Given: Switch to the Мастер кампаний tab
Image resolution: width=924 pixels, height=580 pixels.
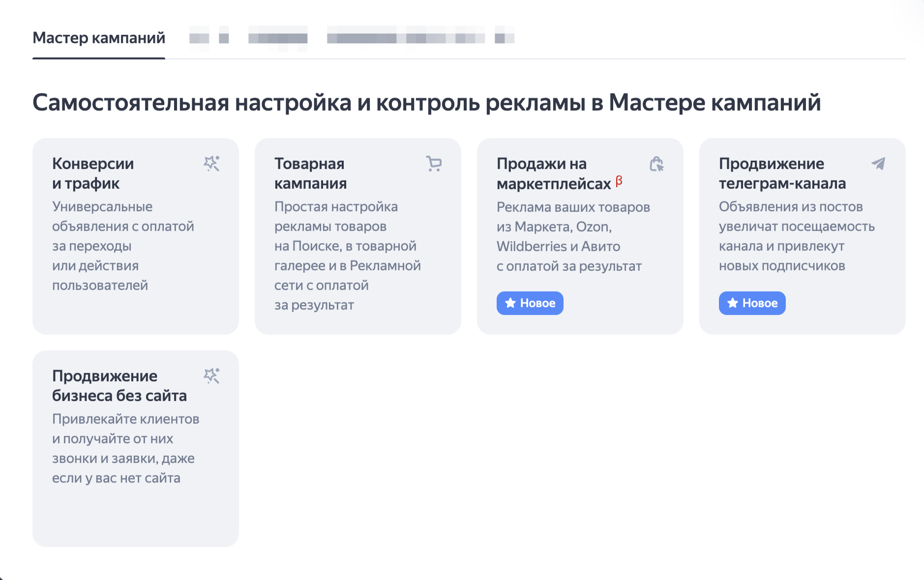Looking at the screenshot, I should click(x=99, y=38).
